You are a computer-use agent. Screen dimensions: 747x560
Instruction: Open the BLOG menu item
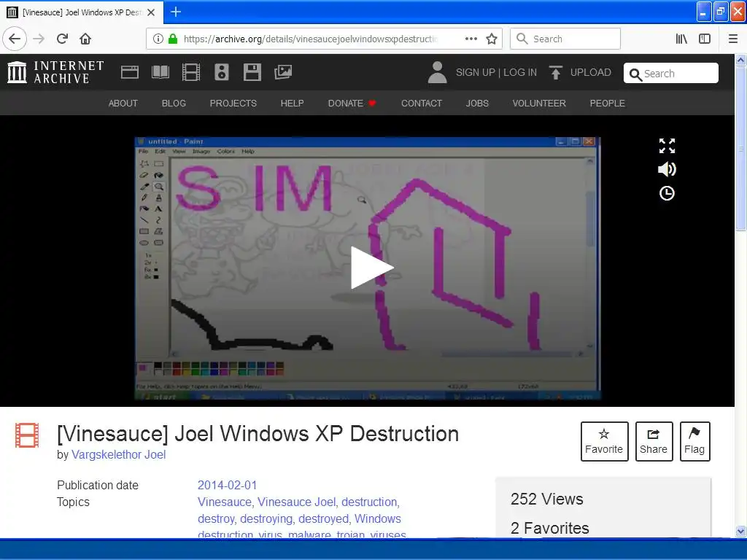[174, 104]
